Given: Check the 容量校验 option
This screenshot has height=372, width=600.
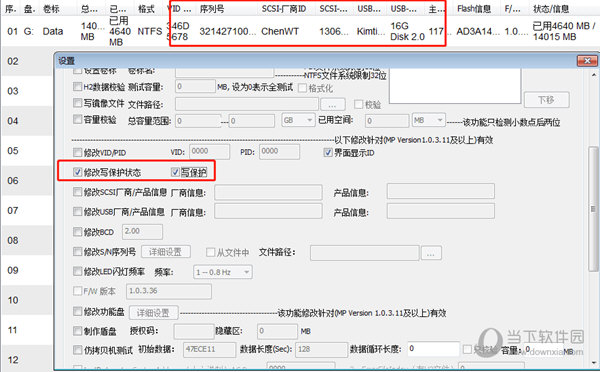Looking at the screenshot, I should pos(78,120).
